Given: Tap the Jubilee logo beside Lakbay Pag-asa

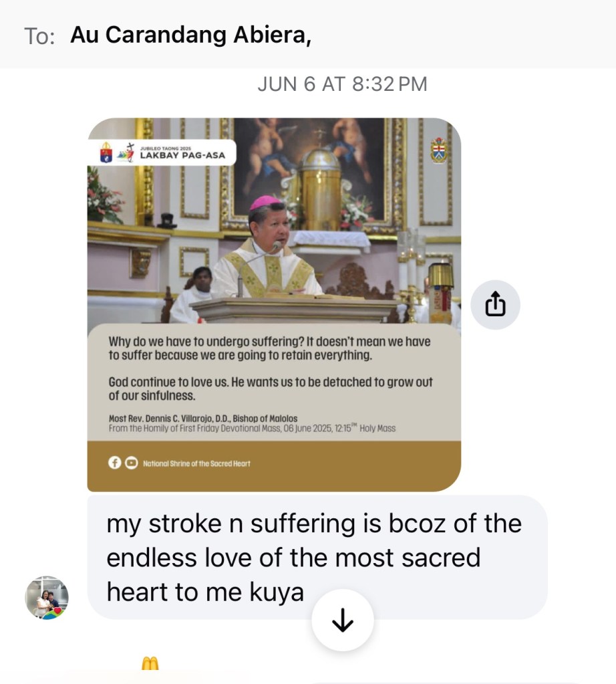Looking at the screenshot, I should click(126, 152).
